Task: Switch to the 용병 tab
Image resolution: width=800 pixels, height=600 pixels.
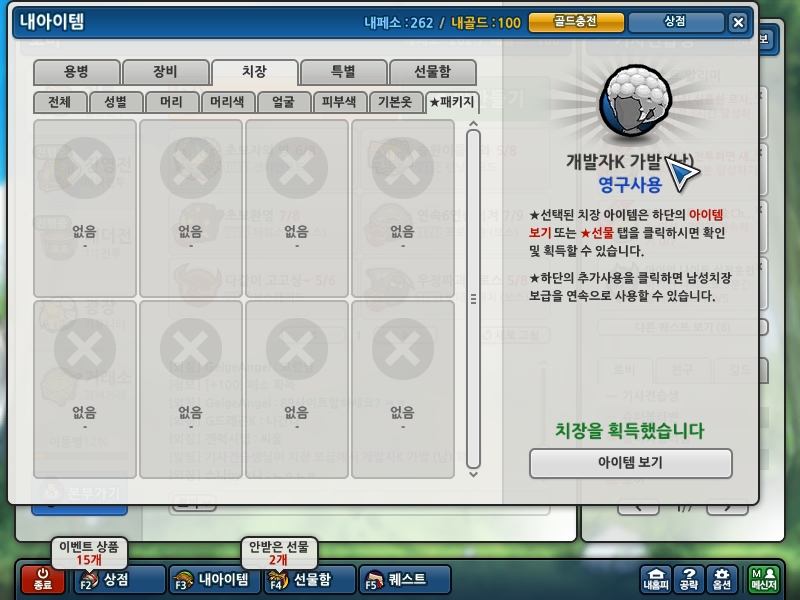Action: [x=77, y=72]
